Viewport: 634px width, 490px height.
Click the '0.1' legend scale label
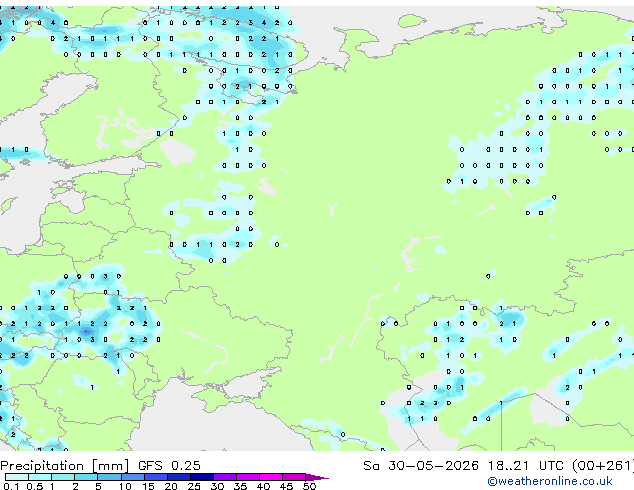(11, 486)
